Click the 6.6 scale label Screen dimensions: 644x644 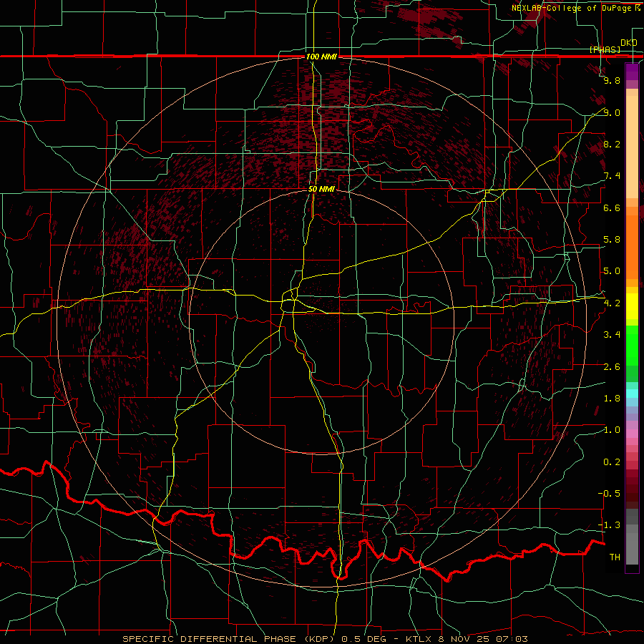click(612, 208)
